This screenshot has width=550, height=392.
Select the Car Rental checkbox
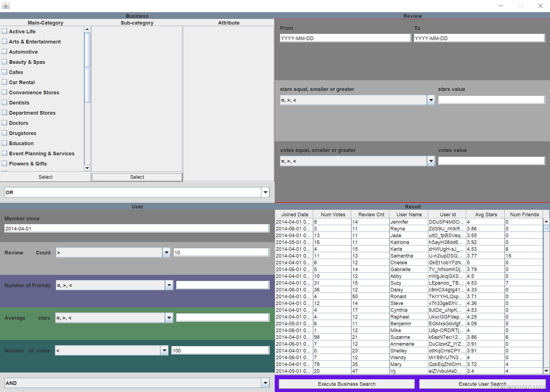[x=5, y=82]
